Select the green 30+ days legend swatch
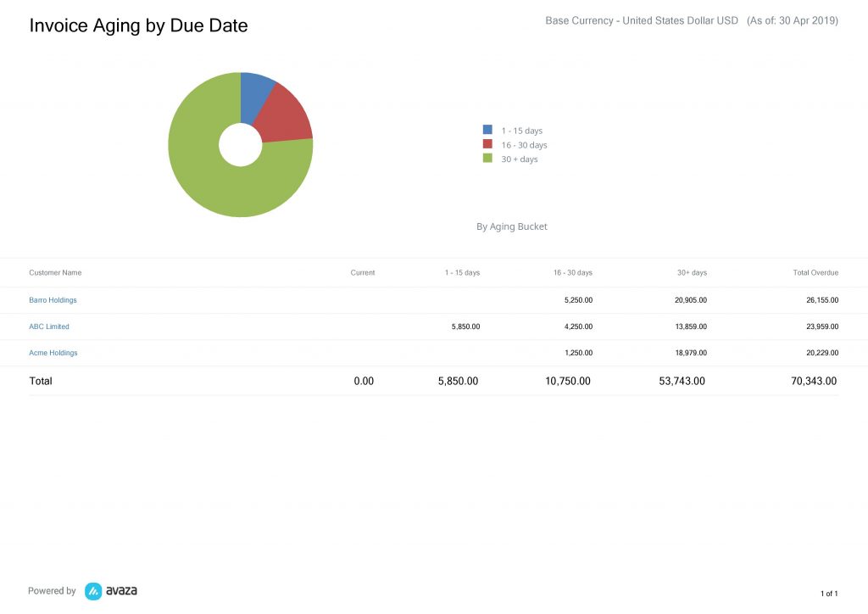This screenshot has height=614, width=868. point(486,159)
